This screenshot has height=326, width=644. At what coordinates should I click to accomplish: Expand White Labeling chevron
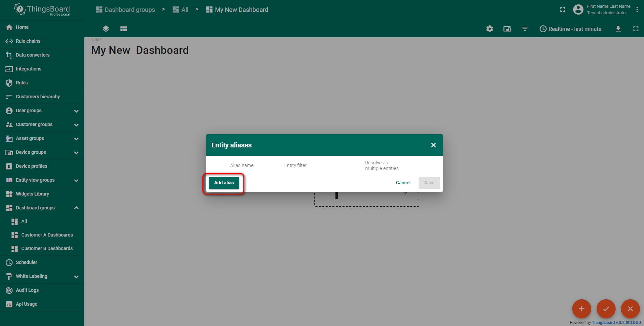coord(76,277)
